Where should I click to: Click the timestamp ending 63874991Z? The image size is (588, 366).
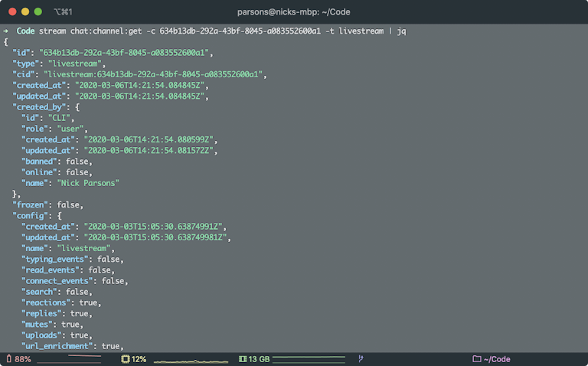pos(153,227)
